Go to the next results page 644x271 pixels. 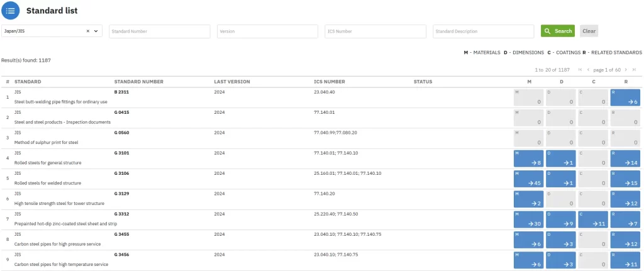pyautogui.click(x=625, y=70)
